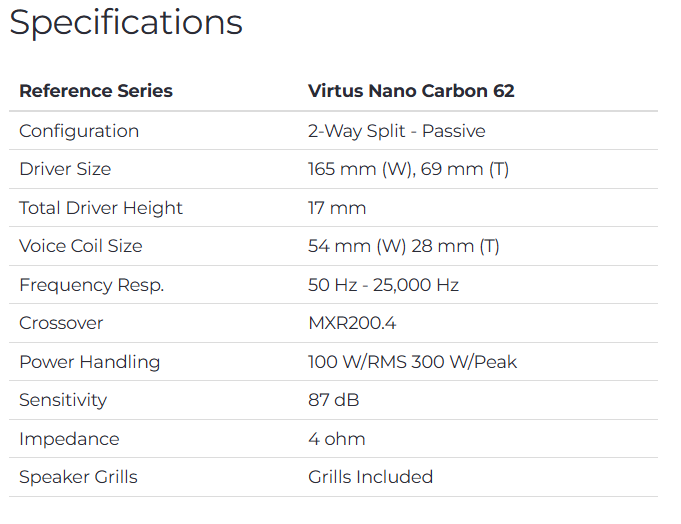681x524 pixels.
Task: Click the Specifications heading
Action: point(126,23)
